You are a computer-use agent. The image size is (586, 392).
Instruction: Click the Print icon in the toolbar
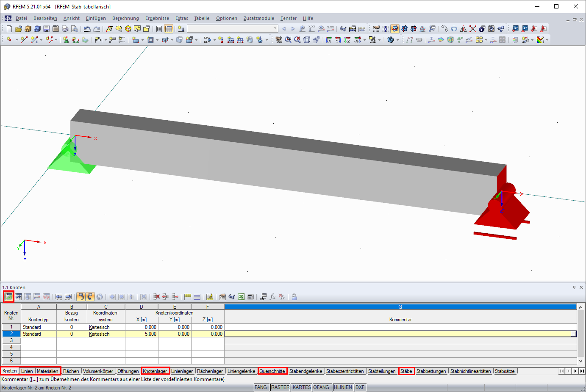[x=65, y=29]
